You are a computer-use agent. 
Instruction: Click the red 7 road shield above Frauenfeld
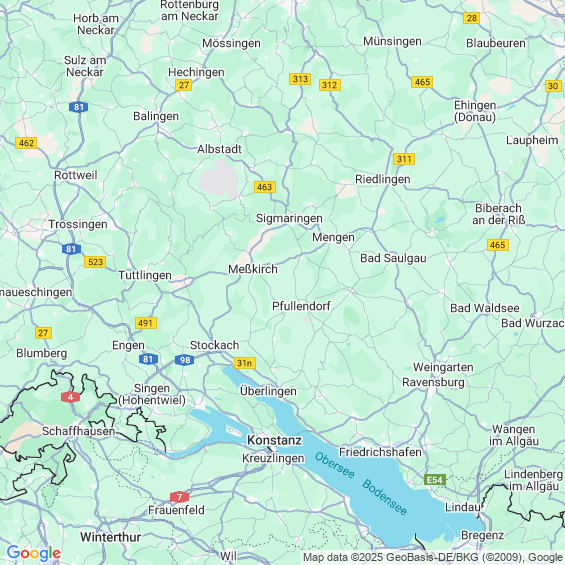pyautogui.click(x=179, y=497)
